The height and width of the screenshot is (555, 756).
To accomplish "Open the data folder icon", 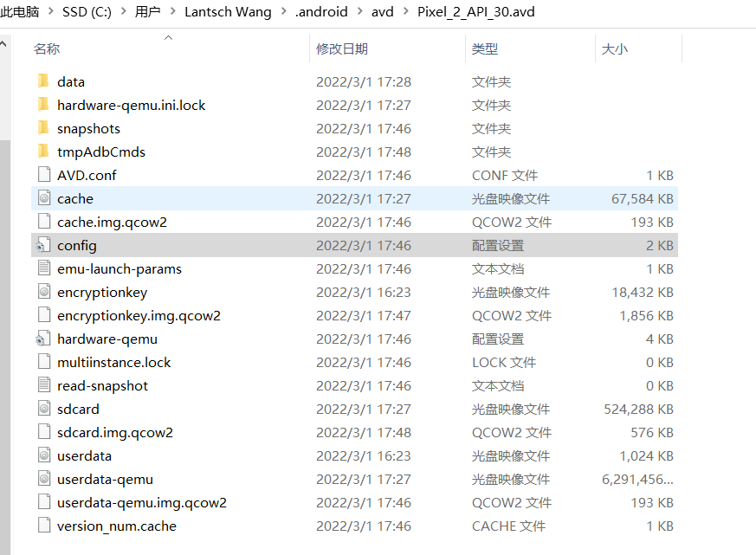I will coord(45,81).
